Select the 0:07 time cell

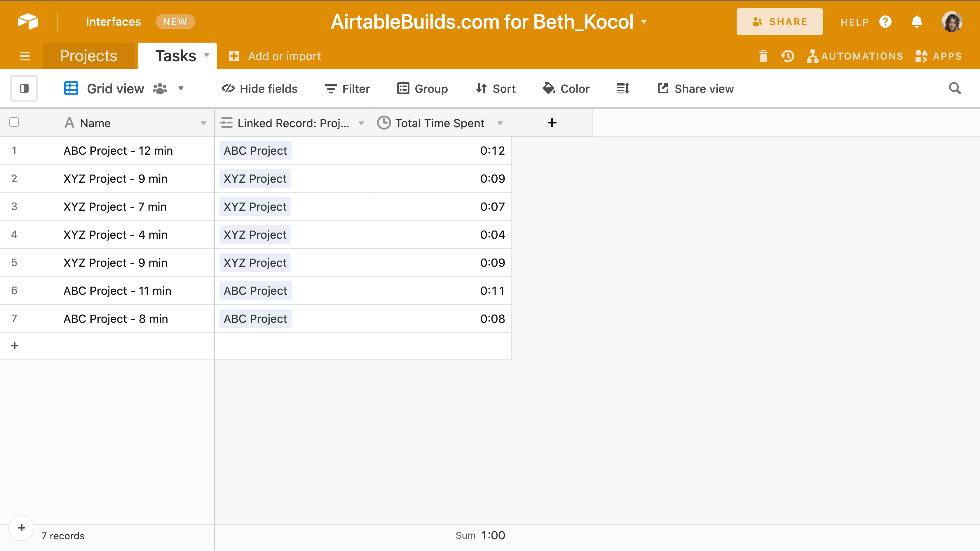pyautogui.click(x=441, y=207)
